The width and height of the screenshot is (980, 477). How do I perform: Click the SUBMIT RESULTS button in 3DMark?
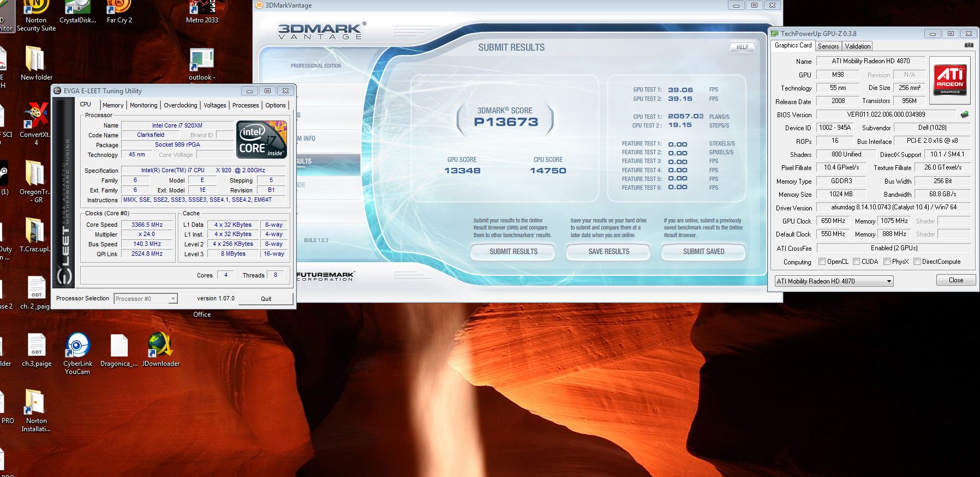[x=513, y=251]
